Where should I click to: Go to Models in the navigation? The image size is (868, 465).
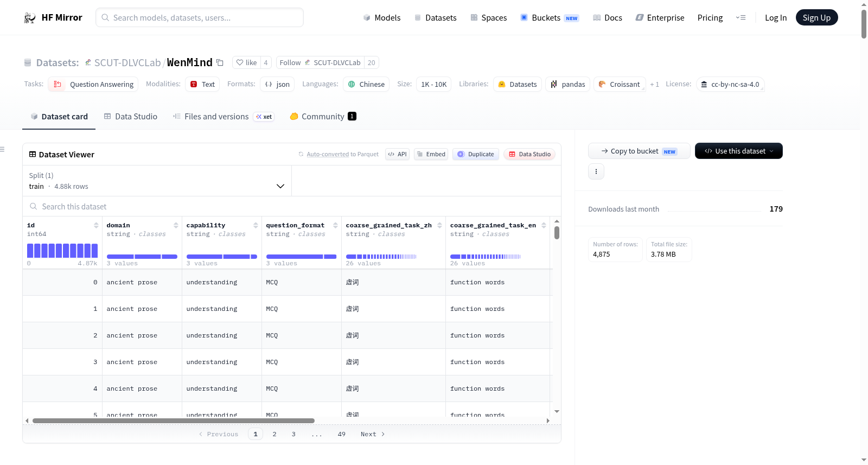[382, 18]
